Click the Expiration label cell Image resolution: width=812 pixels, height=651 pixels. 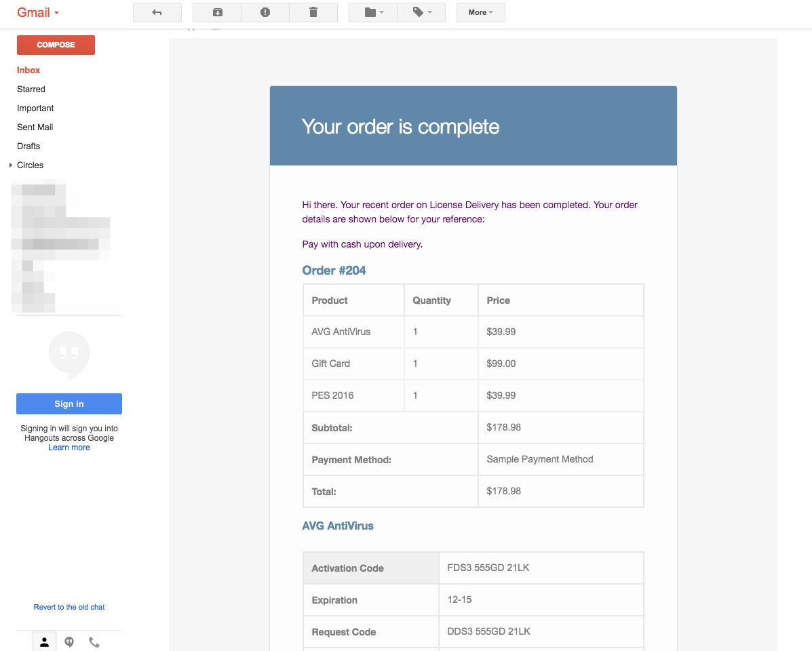tap(371, 600)
